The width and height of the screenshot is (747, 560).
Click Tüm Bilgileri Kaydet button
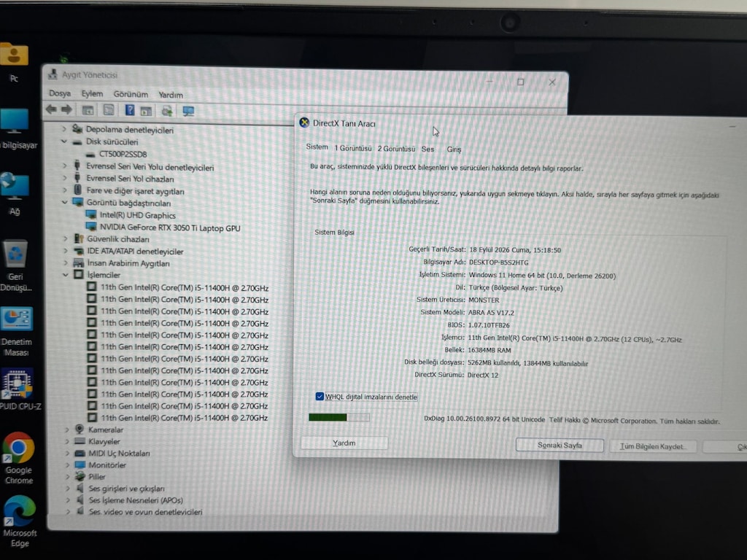pos(653,446)
